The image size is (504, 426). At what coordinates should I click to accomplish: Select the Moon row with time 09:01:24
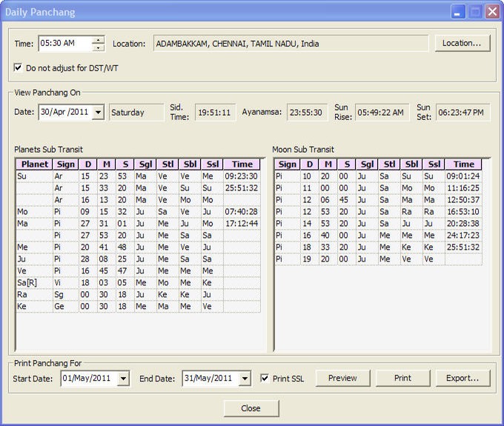(378, 176)
